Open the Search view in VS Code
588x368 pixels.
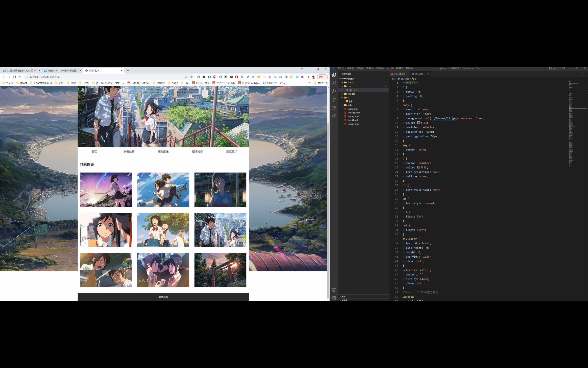tap(334, 83)
